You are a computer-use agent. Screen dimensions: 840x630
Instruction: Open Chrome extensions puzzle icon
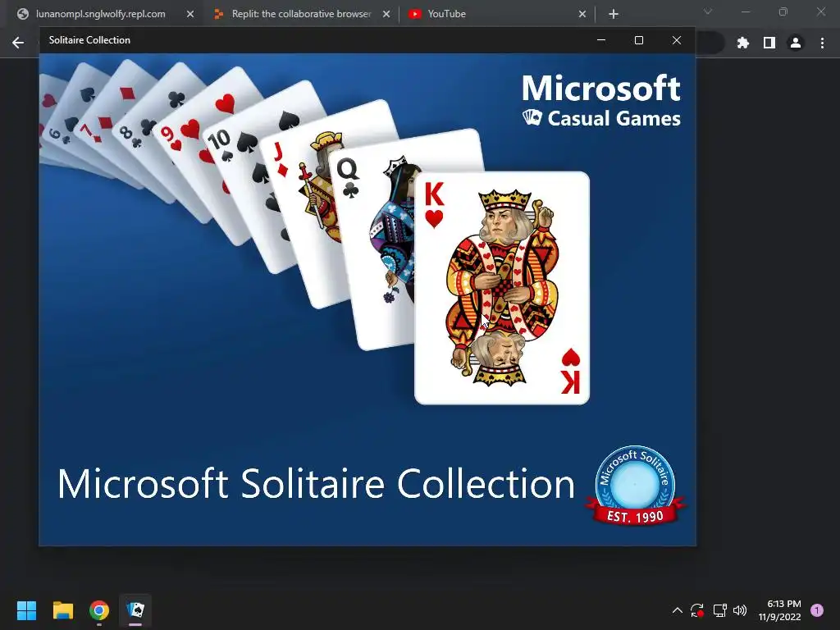pyautogui.click(x=743, y=43)
